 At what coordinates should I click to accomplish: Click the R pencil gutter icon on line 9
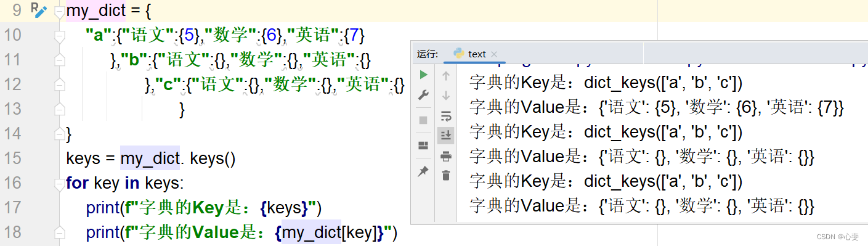click(x=39, y=10)
